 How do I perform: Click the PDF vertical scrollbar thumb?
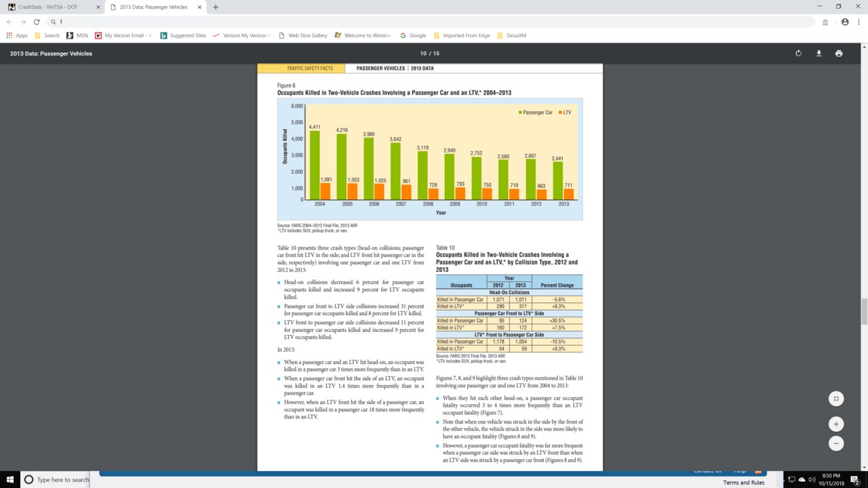coord(864,311)
